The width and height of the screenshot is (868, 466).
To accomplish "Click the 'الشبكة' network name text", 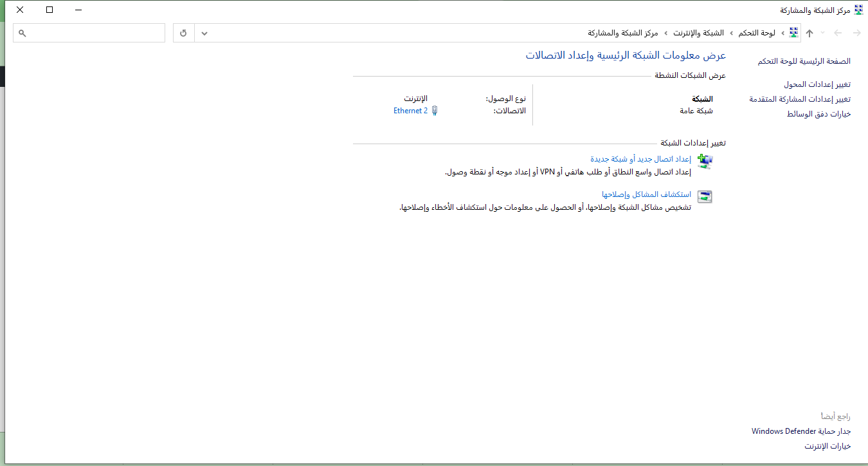I will (x=702, y=99).
